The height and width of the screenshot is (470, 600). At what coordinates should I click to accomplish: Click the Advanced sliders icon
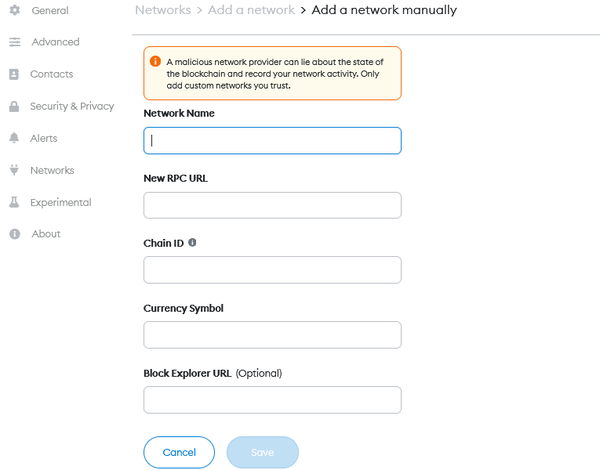pos(15,42)
